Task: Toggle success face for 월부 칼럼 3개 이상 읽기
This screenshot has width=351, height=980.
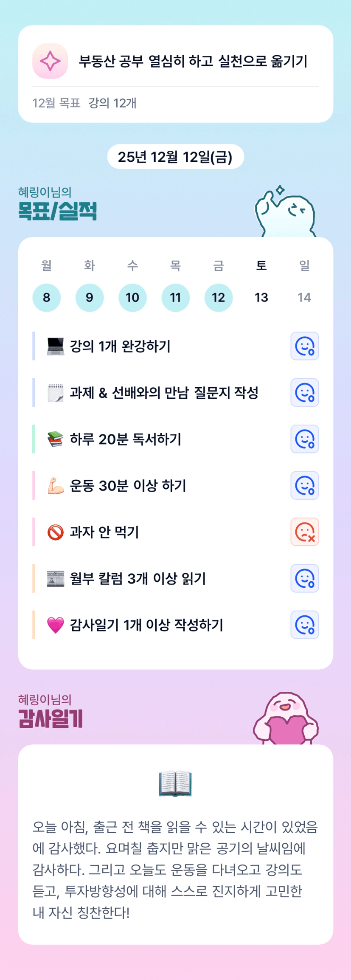Action: (304, 578)
